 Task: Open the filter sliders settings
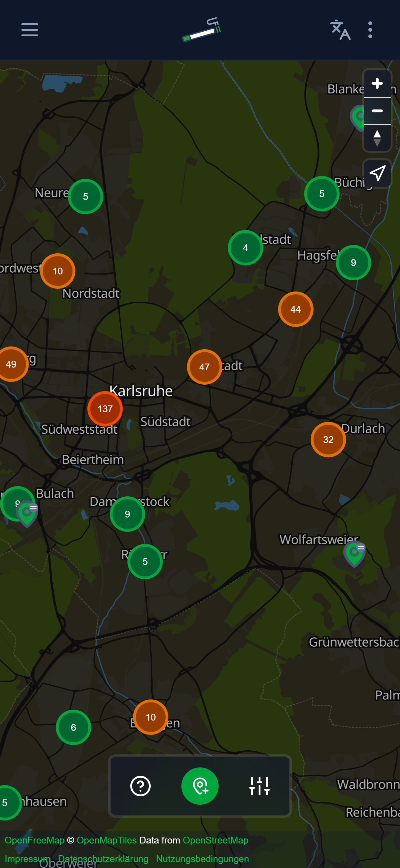[259, 786]
